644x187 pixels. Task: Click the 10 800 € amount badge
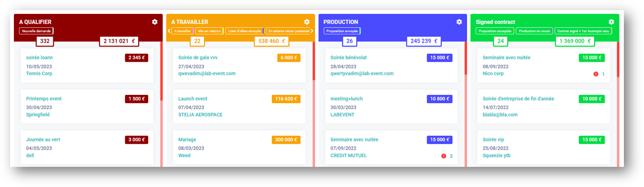click(x=440, y=99)
